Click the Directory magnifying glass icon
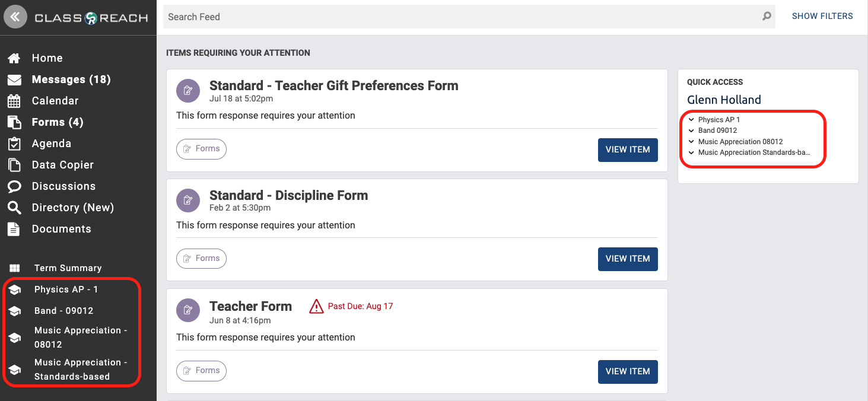The image size is (868, 401). tap(14, 207)
